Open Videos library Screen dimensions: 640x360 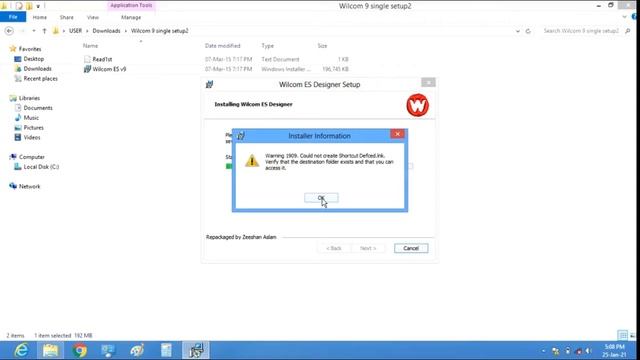[x=32, y=137]
